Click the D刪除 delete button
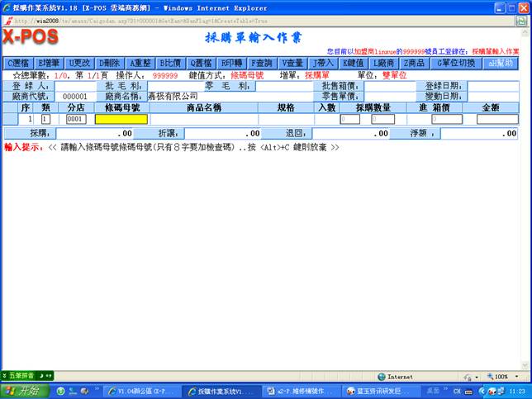Viewport: 532px width, 399px height. [x=110, y=63]
